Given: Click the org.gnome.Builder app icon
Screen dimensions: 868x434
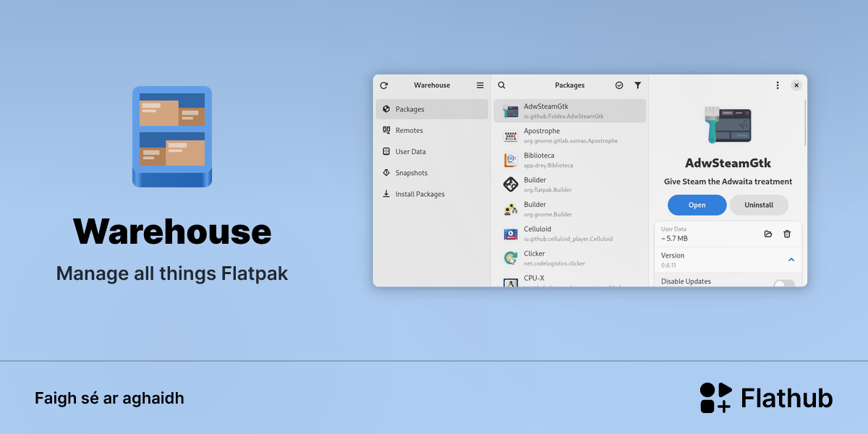Looking at the screenshot, I should 511,209.
